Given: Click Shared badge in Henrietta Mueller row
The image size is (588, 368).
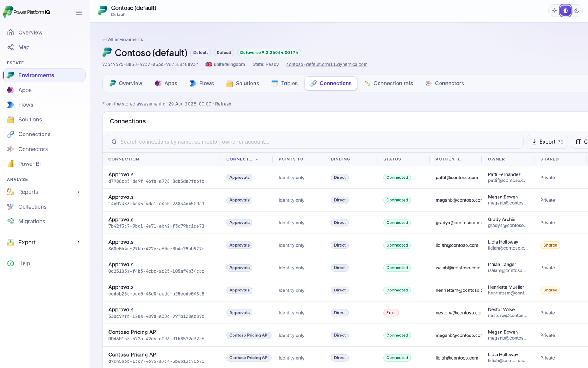Looking at the screenshot, I should [550, 290].
